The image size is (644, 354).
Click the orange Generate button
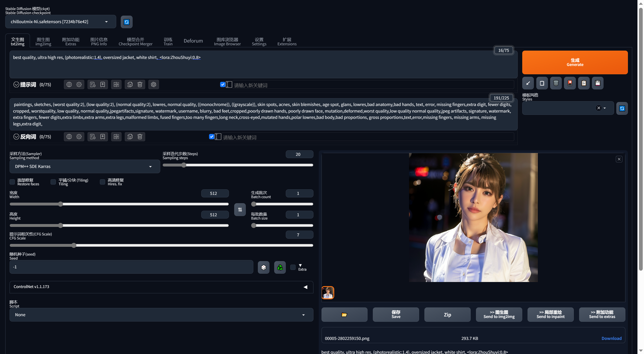575,62
